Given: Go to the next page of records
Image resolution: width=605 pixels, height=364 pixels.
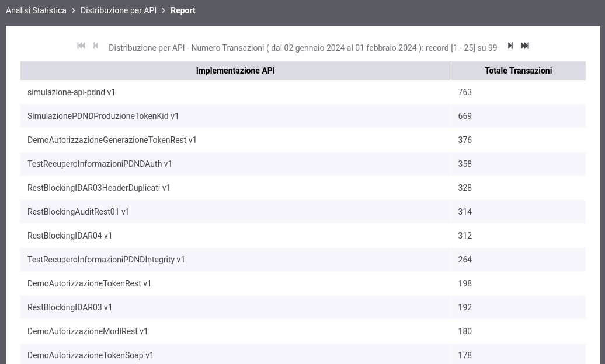Looking at the screenshot, I should [510, 46].
